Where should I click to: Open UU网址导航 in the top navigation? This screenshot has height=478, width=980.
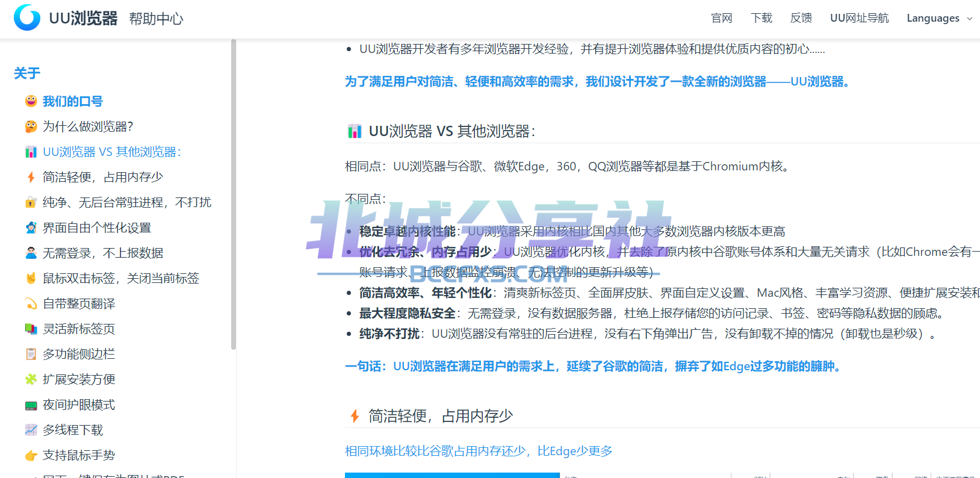[859, 18]
